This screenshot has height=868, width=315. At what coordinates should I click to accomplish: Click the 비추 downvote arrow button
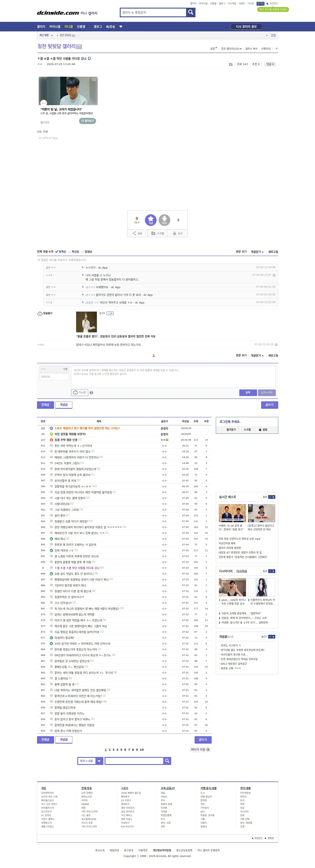click(164, 220)
